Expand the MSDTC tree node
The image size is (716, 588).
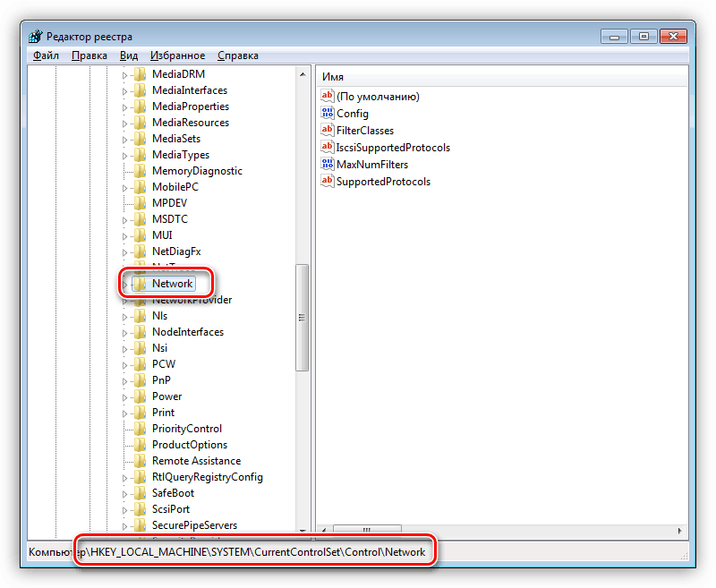point(126,218)
